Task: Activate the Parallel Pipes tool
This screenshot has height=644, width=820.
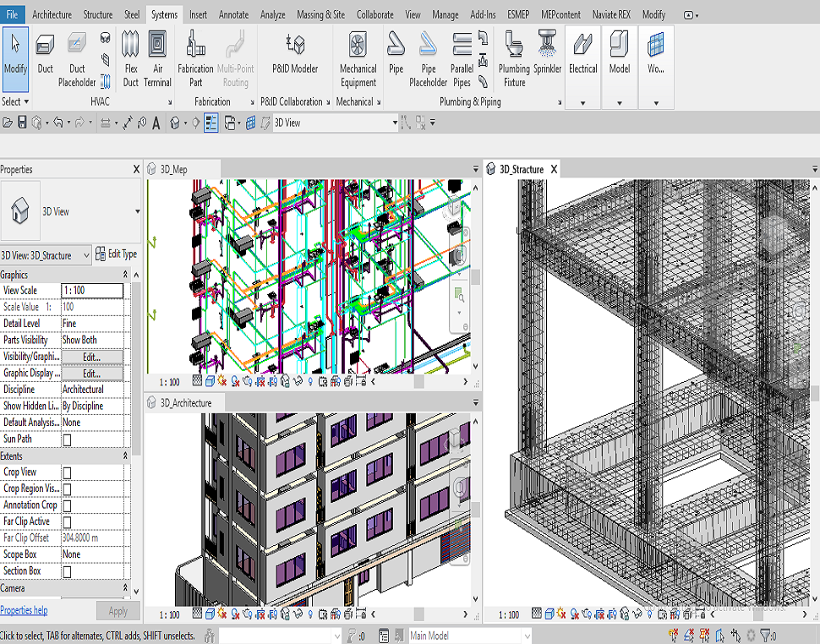Action: tap(462, 60)
